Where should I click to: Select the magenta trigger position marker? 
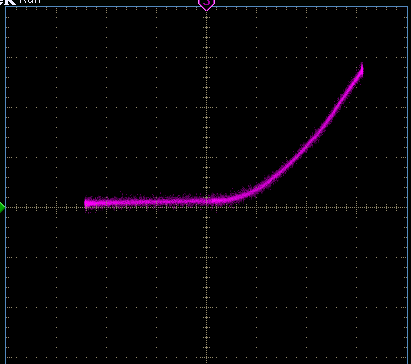pyautogui.click(x=206, y=4)
